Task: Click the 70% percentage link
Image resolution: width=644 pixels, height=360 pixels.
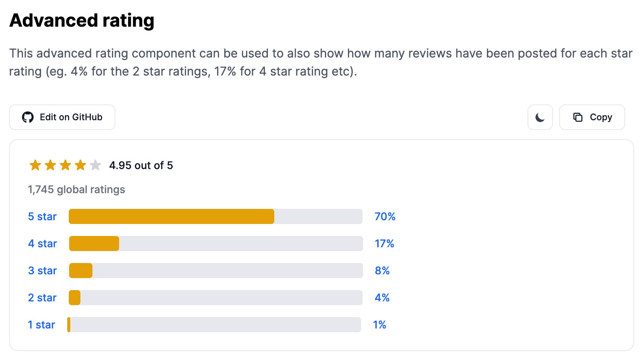Action: pos(384,216)
